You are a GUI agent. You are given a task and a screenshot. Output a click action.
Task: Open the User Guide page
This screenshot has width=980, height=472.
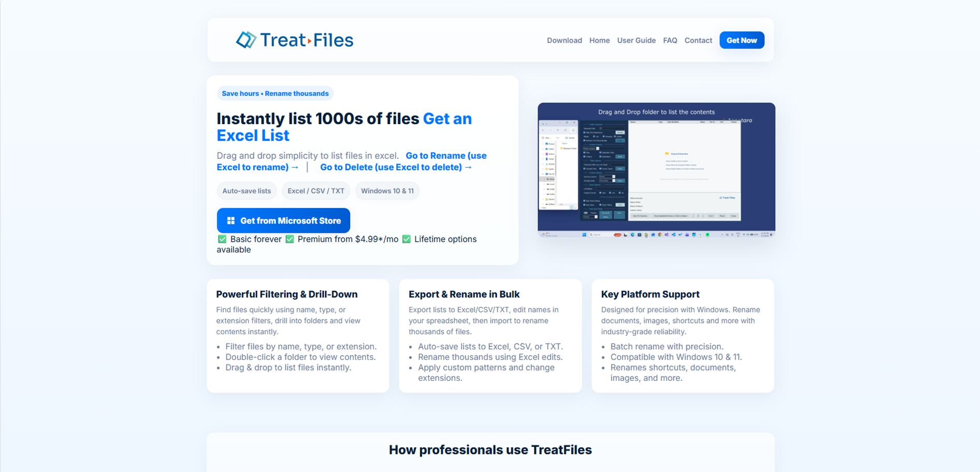[636, 40]
